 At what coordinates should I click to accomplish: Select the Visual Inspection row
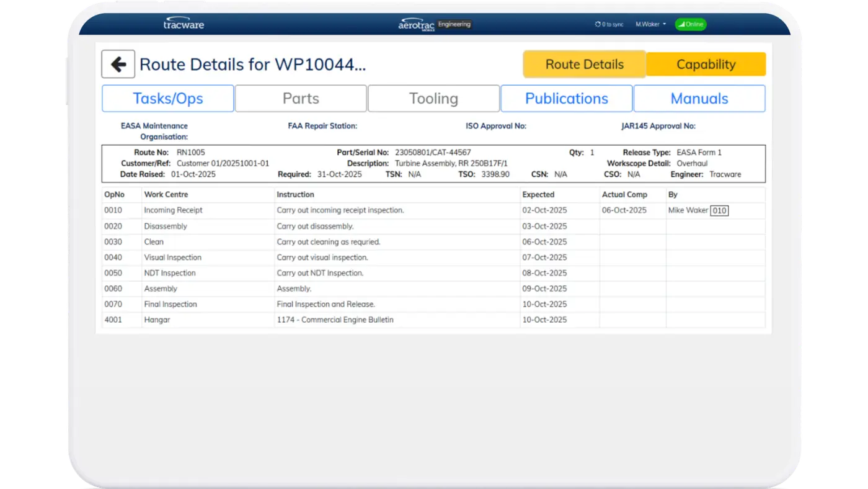click(433, 258)
